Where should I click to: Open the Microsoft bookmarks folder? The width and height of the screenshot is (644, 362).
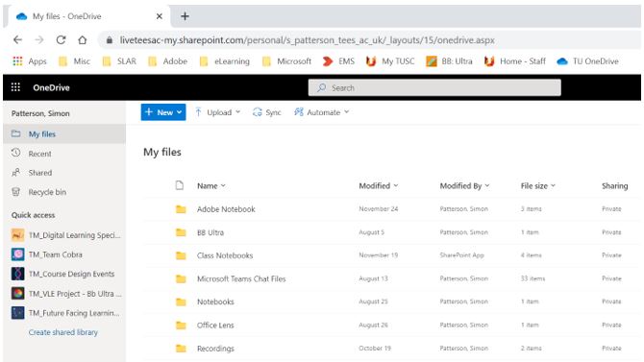tap(286, 61)
